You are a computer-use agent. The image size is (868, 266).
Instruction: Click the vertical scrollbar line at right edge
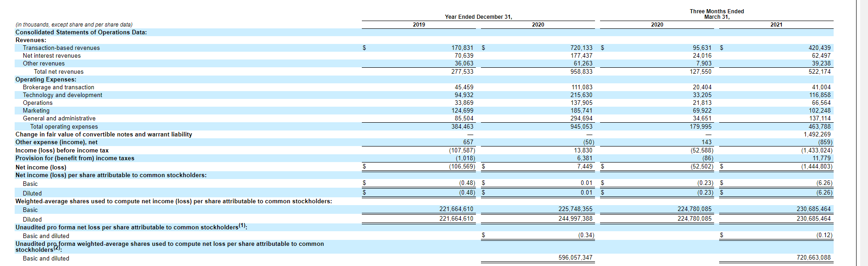(x=856, y=133)
